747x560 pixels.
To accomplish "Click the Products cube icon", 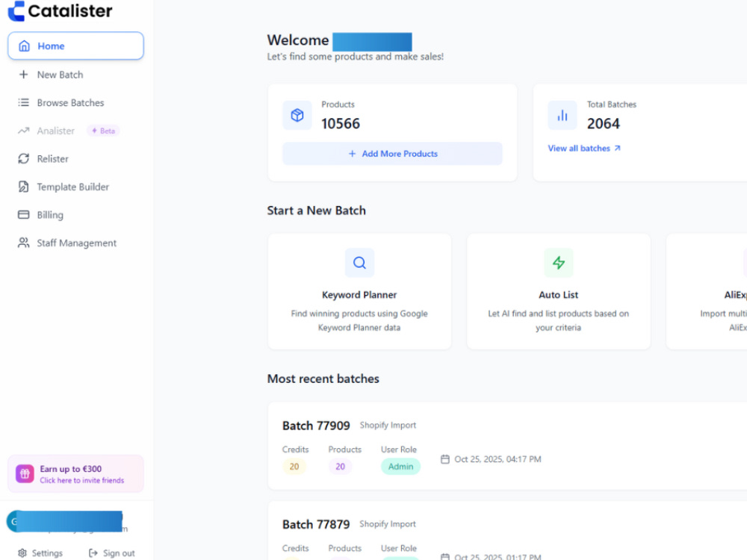I will point(297,115).
